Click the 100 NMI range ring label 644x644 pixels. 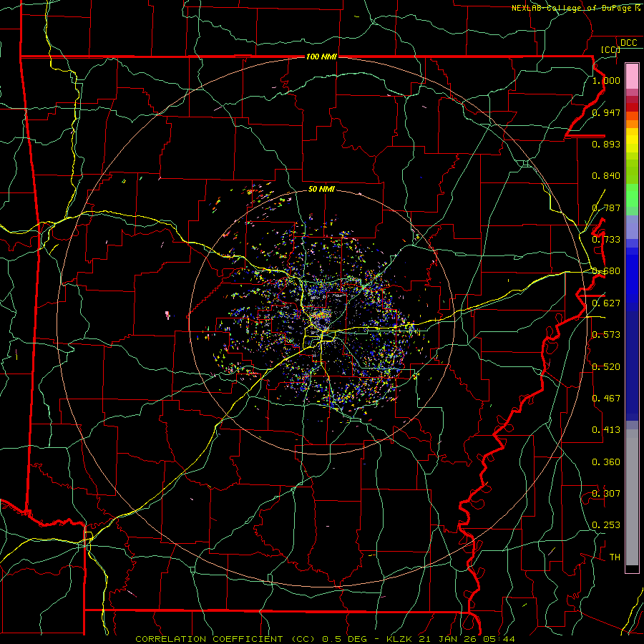pyautogui.click(x=321, y=57)
